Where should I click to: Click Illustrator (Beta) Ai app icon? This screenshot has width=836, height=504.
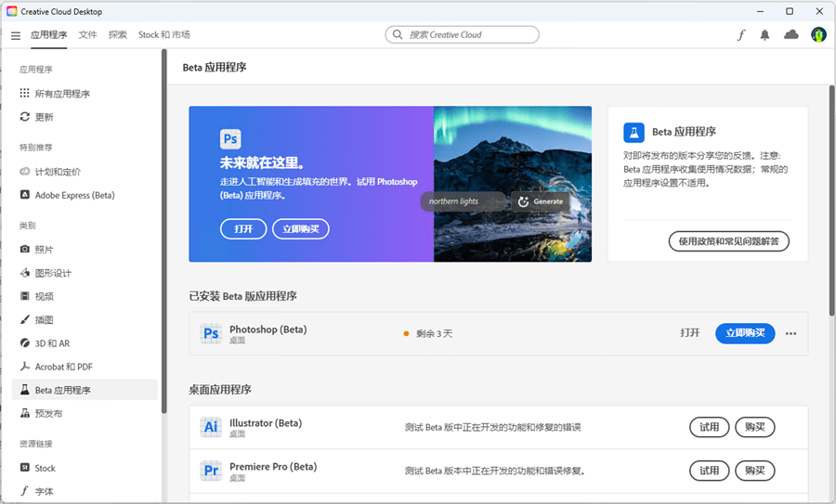[x=211, y=427]
